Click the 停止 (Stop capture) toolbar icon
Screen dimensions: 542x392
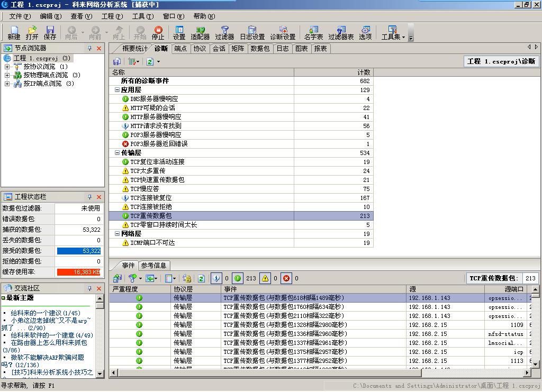pyautogui.click(x=158, y=31)
